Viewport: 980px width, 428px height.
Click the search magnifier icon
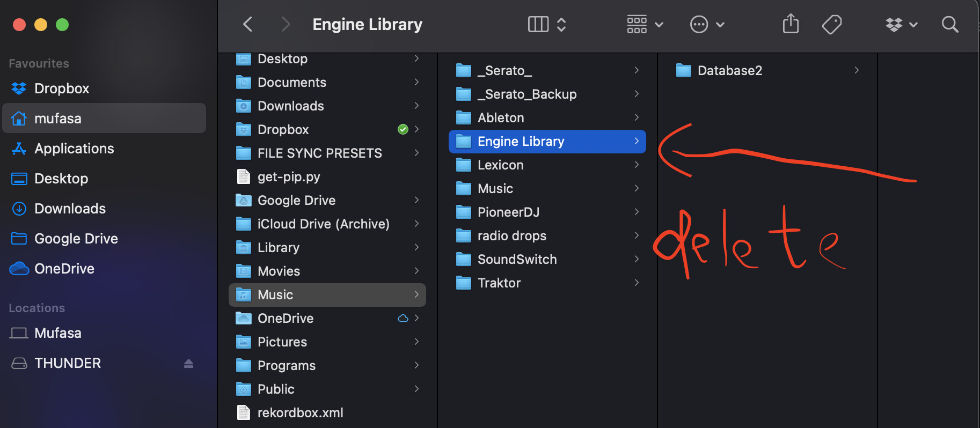point(950,24)
